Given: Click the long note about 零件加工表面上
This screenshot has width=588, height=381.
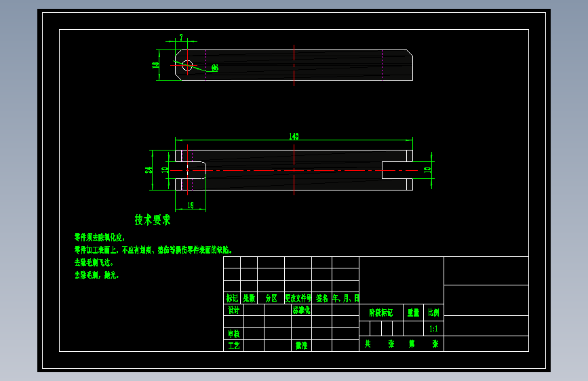Looking at the screenshot, I should coord(153,250).
